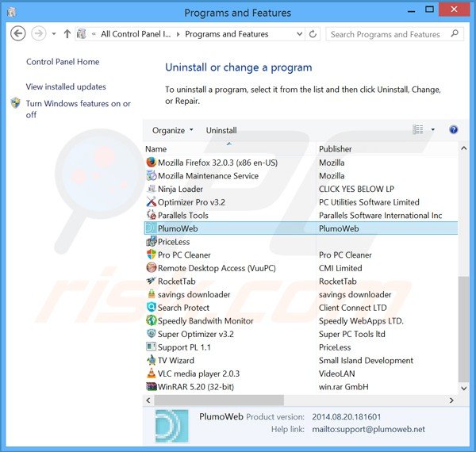Select Optimizer Pro v3.2 name text

(x=191, y=202)
